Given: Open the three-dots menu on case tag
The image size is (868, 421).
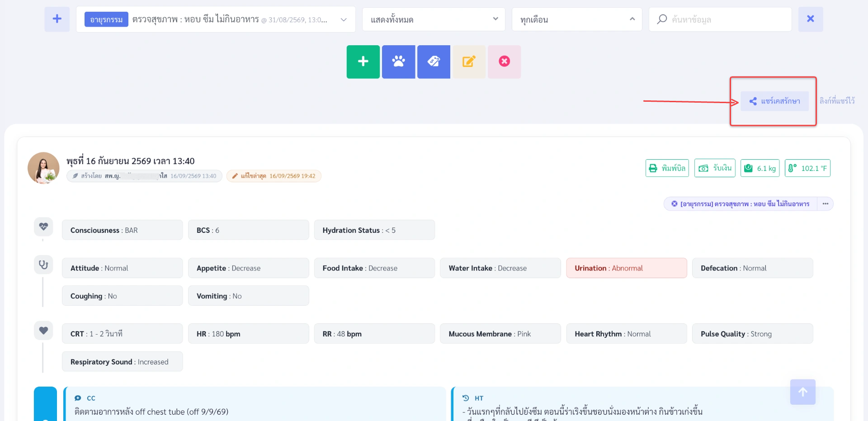Looking at the screenshot, I should [x=825, y=204].
